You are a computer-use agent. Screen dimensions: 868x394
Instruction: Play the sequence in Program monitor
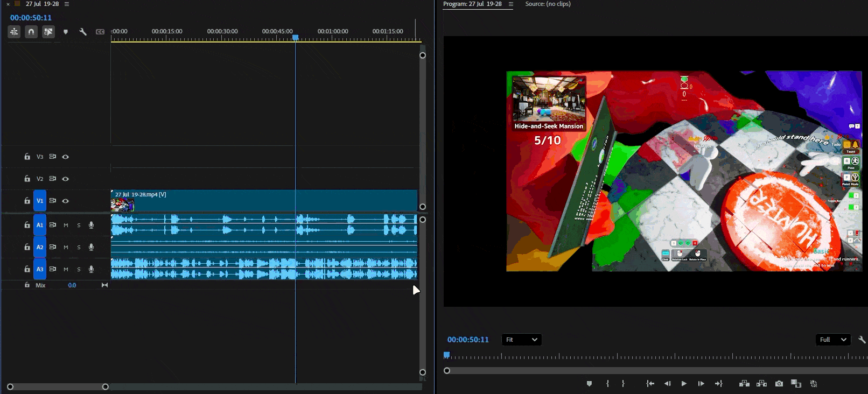684,384
